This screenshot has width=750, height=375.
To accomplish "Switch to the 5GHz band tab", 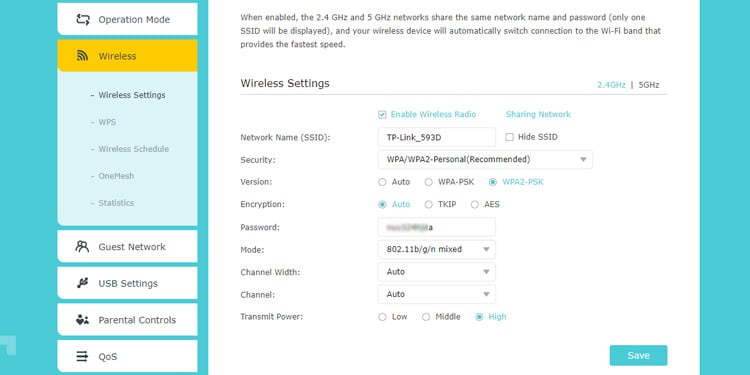I will click(x=649, y=85).
